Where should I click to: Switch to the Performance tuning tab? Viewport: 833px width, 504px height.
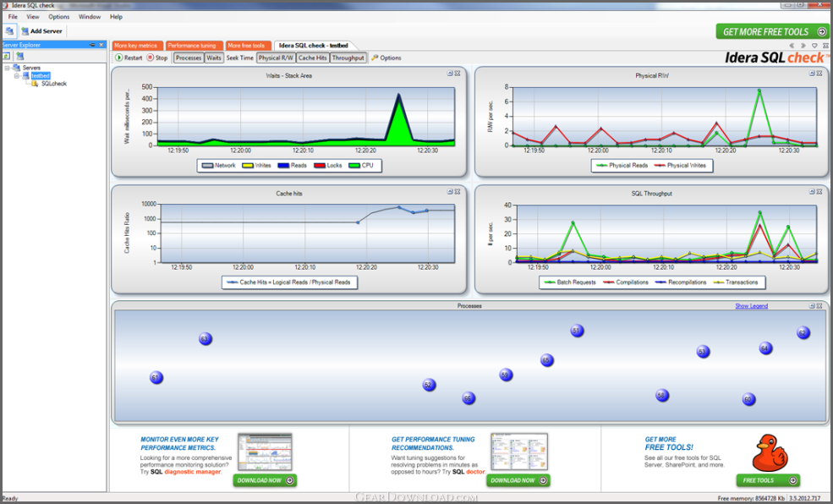tap(193, 46)
